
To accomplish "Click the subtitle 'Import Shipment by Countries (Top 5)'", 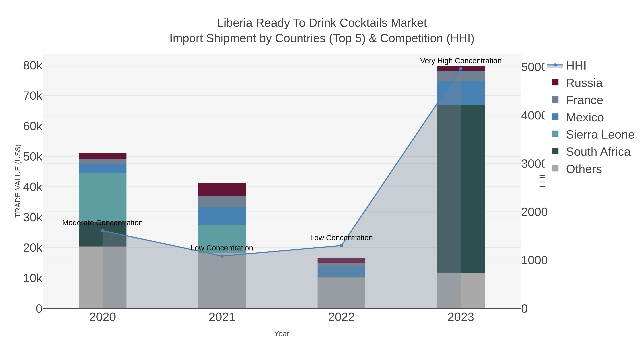I will coord(267,38).
